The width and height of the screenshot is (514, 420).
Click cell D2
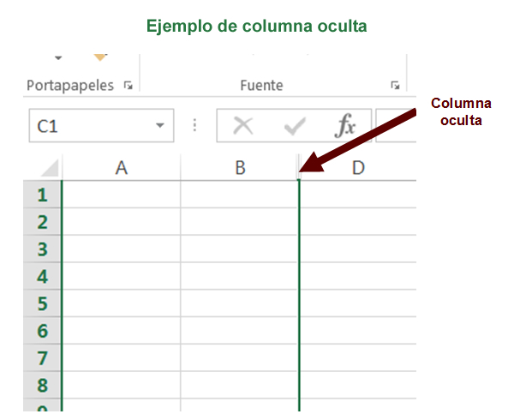tap(358, 221)
